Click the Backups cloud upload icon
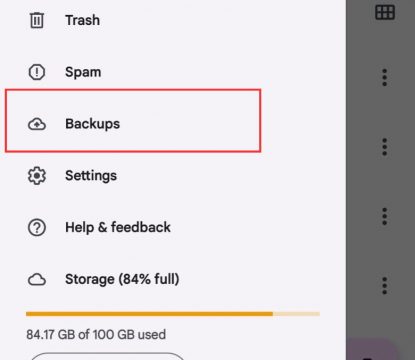Screen dimensions: 415x360 37,124
